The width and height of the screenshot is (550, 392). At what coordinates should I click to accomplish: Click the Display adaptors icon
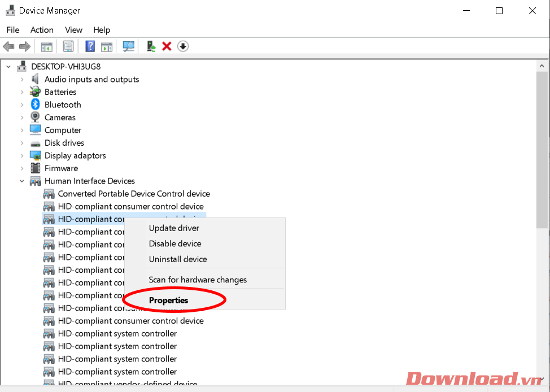coord(36,155)
